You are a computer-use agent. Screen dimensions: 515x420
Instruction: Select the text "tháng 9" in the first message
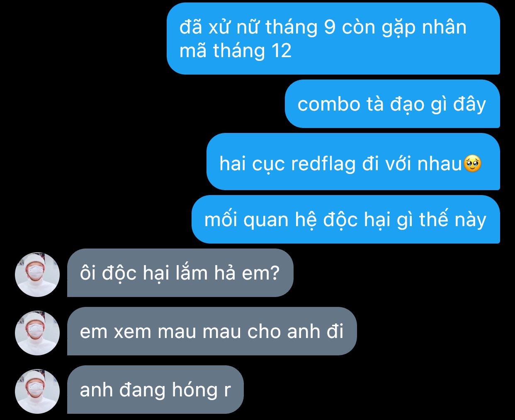click(300, 27)
